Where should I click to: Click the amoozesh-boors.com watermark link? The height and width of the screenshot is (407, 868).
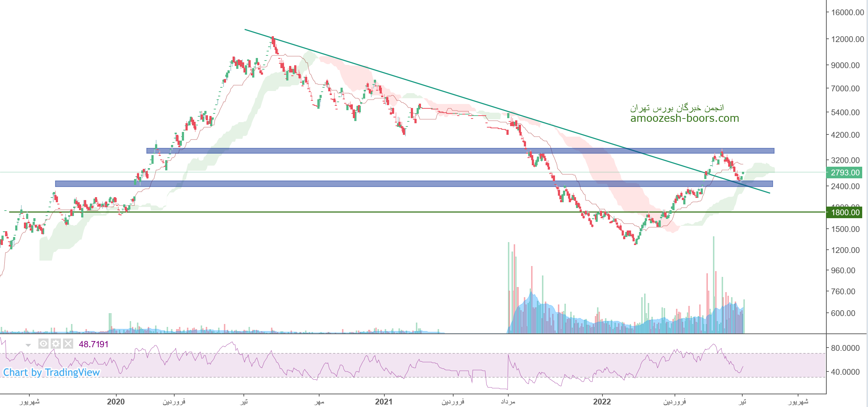click(684, 118)
